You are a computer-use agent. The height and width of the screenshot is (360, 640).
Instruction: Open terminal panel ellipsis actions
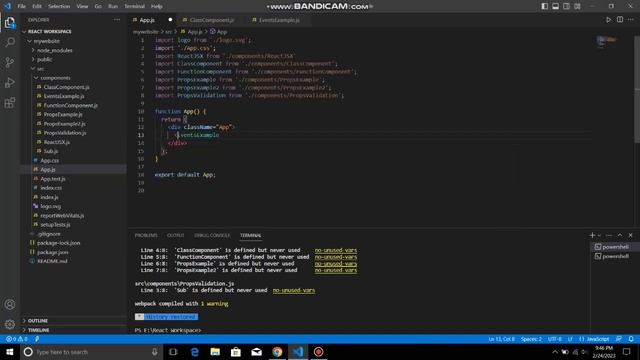(x=609, y=235)
